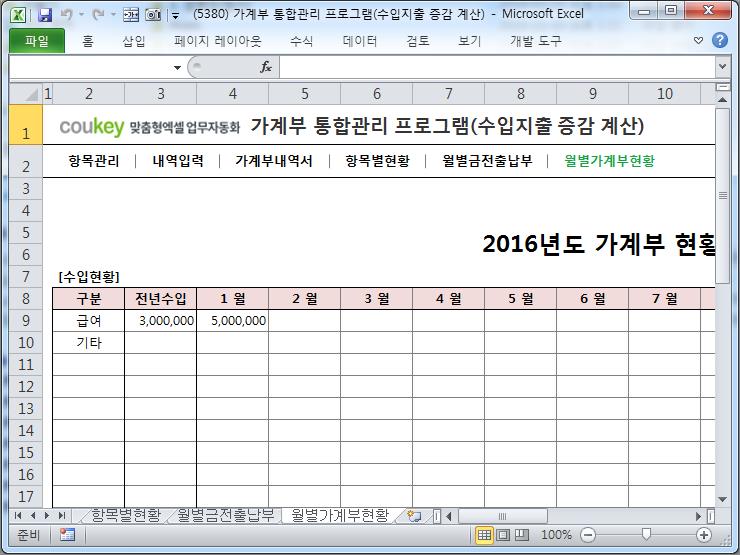The width and height of the screenshot is (740, 555).
Task: Expand the formula bar with the arrow
Action: pos(722,67)
